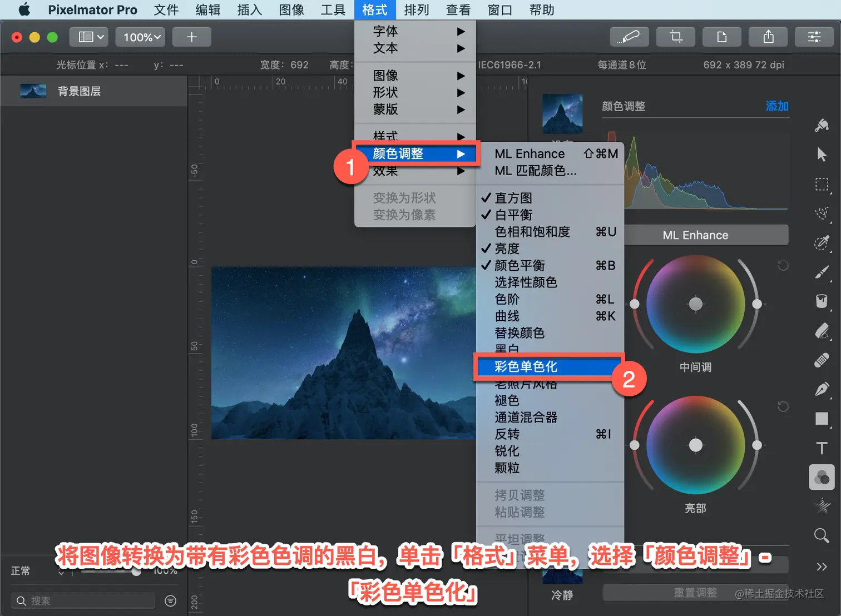Click the ML brush icon in top toolbar
841x616 pixels.
(x=629, y=37)
